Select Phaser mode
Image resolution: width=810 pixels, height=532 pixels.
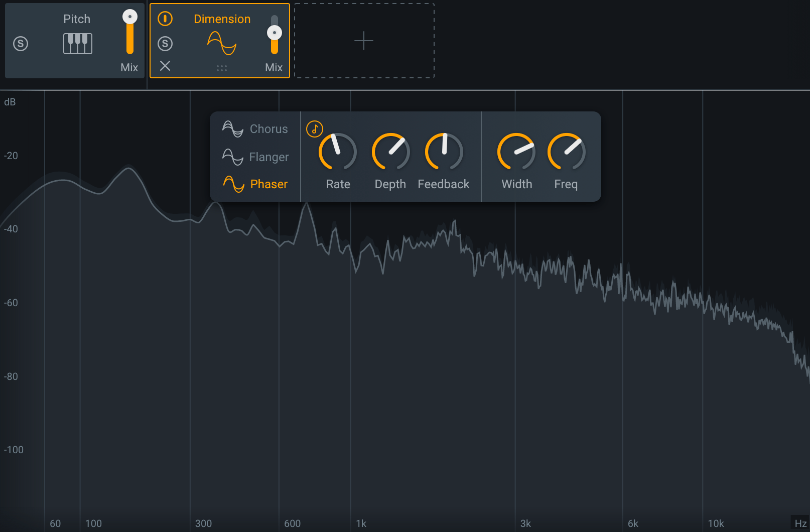[x=255, y=184]
